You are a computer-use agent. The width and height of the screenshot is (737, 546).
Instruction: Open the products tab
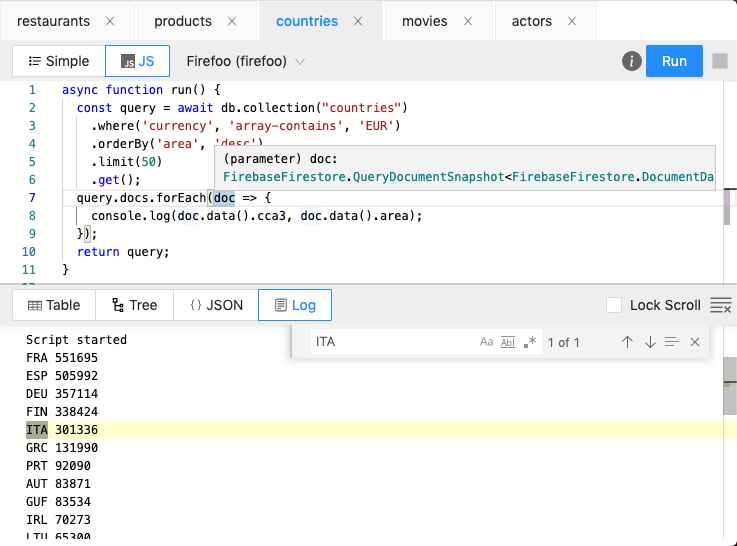coord(183,21)
